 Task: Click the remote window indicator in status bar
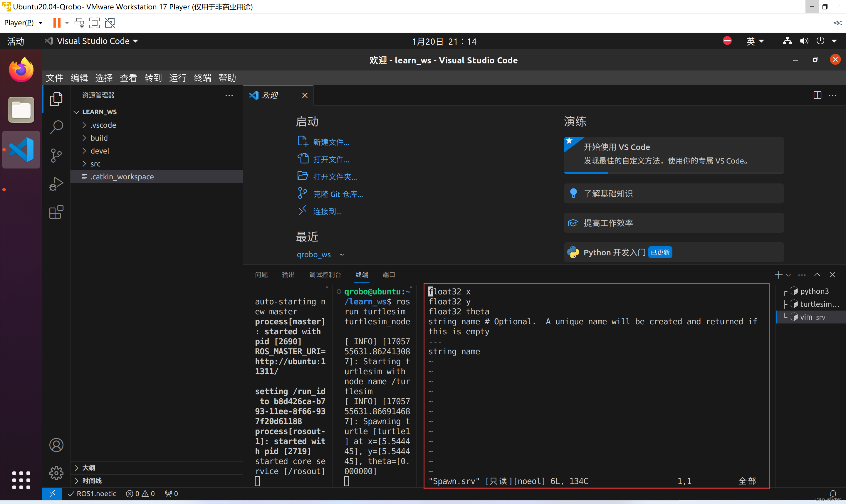pyautogui.click(x=52, y=494)
